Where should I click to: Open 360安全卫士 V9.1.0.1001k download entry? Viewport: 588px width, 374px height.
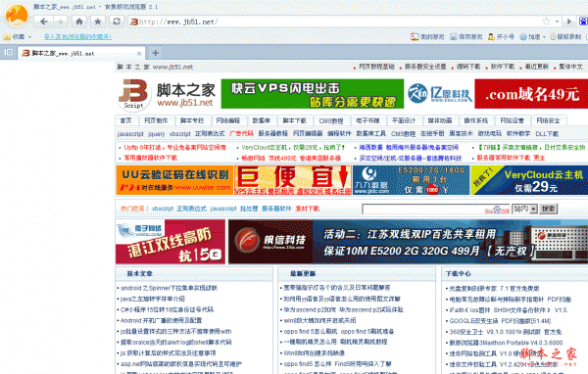coord(505,332)
